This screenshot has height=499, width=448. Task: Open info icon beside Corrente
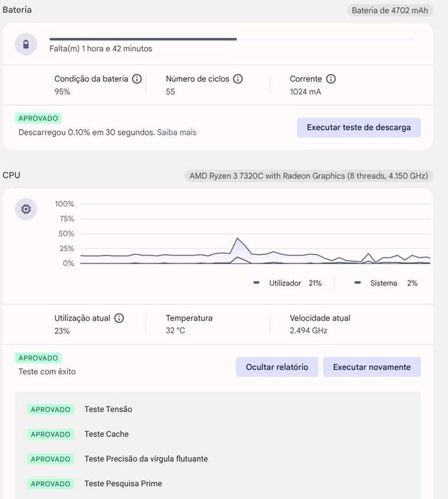[331, 79]
